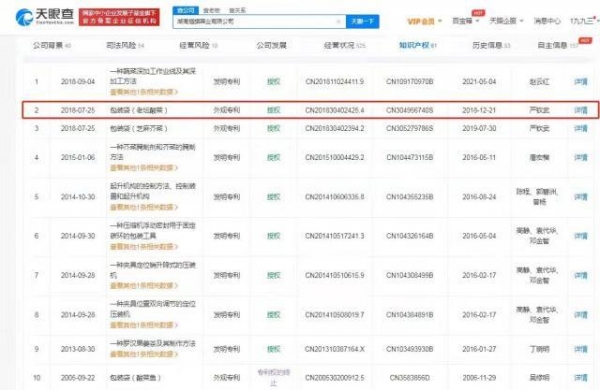Screen dimensions: 600x390
Task: Click the 天眼查 logo icon
Action: coord(24,18)
